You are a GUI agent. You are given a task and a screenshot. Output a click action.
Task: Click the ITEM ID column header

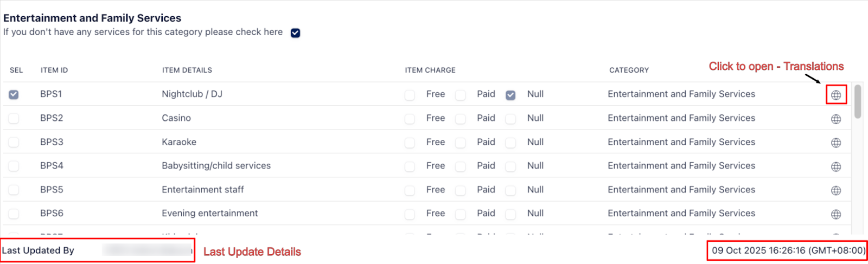[x=54, y=70]
